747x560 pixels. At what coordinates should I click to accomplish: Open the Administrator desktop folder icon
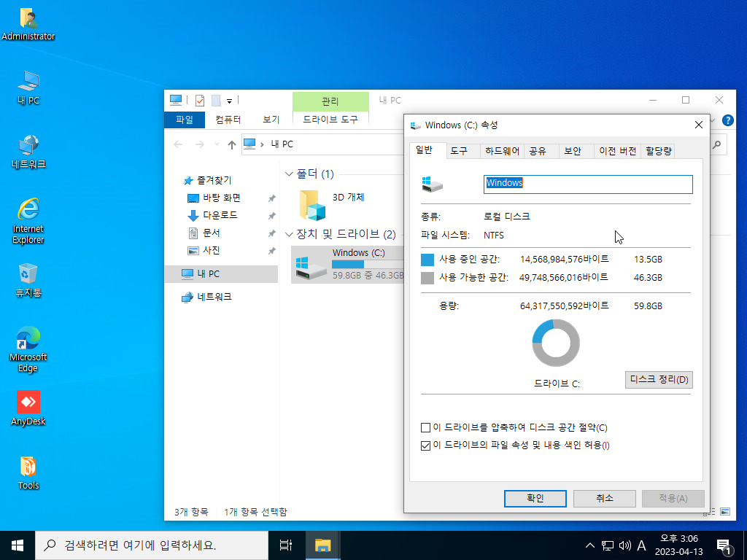pos(28,24)
